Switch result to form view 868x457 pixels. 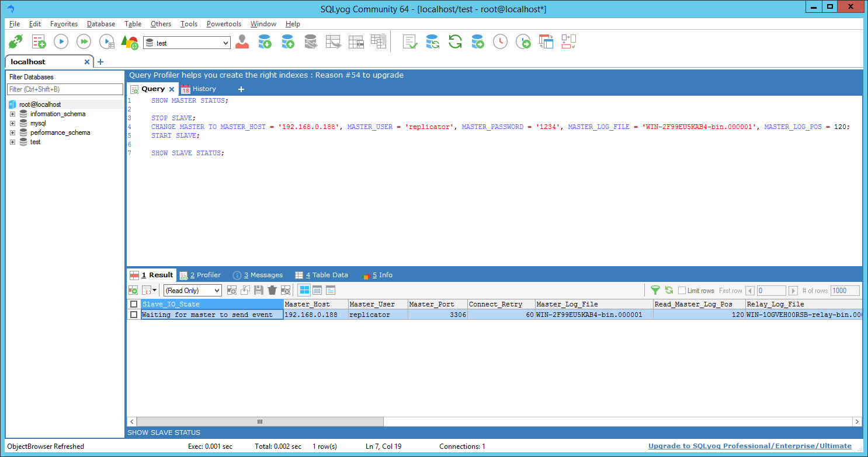click(x=317, y=290)
